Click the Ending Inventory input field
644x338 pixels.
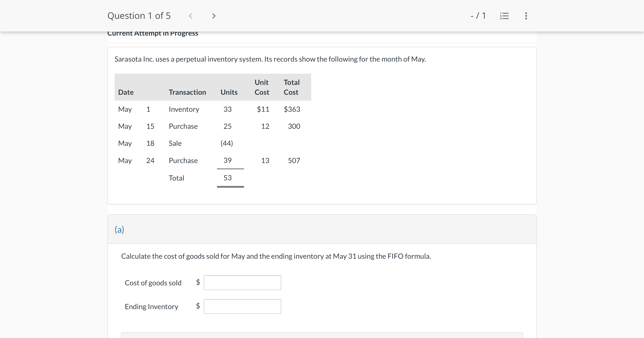click(x=242, y=306)
